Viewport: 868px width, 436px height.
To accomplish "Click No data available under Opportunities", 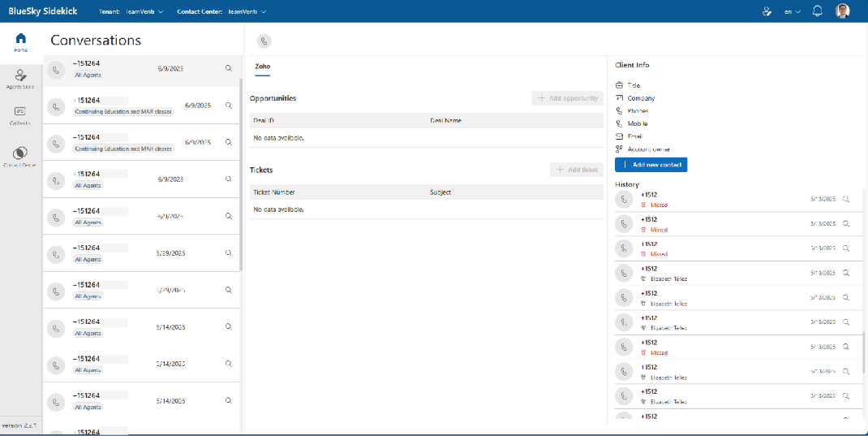I will click(278, 138).
